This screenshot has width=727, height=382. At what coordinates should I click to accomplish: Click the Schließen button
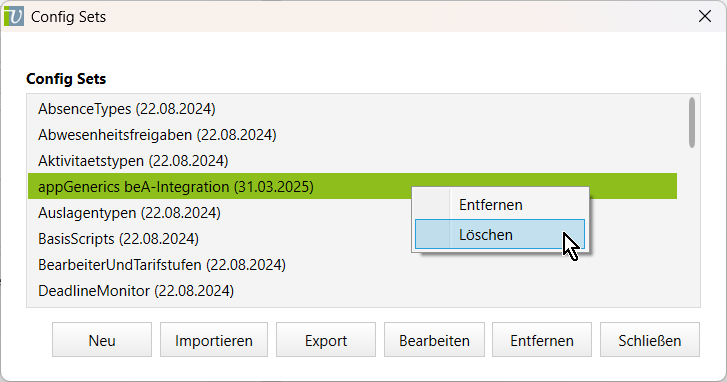point(650,340)
